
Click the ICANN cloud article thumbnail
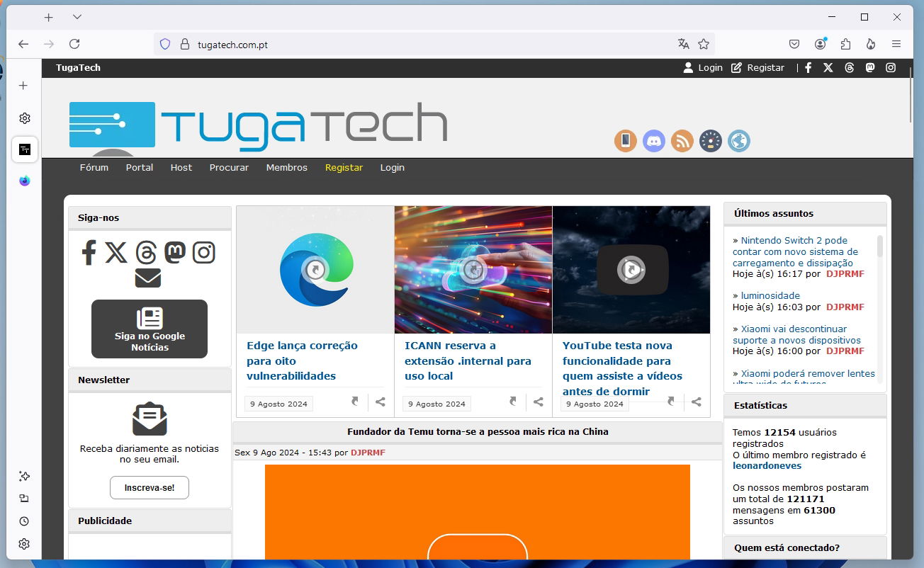pos(473,270)
